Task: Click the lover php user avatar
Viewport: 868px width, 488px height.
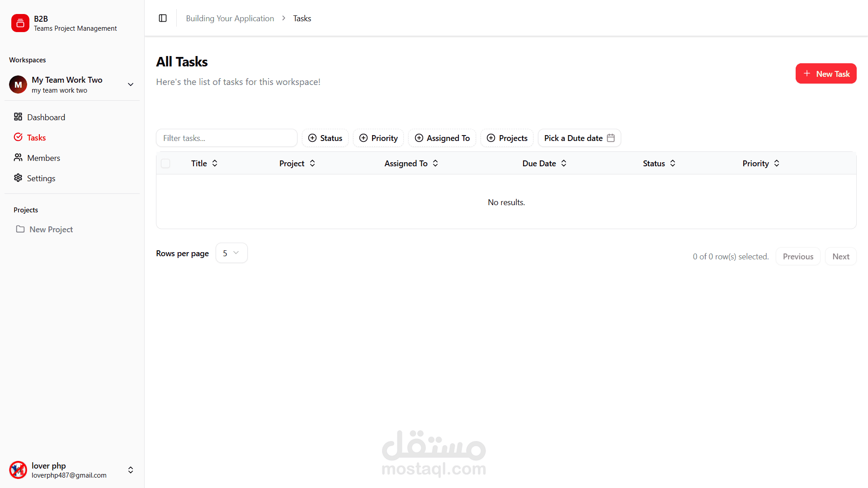Action: tap(18, 470)
